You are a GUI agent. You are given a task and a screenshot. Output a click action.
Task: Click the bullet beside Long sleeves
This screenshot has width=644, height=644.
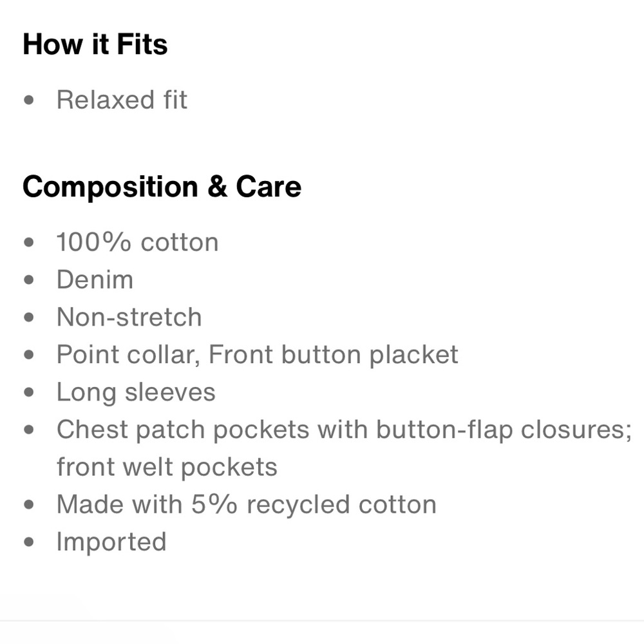29,392
